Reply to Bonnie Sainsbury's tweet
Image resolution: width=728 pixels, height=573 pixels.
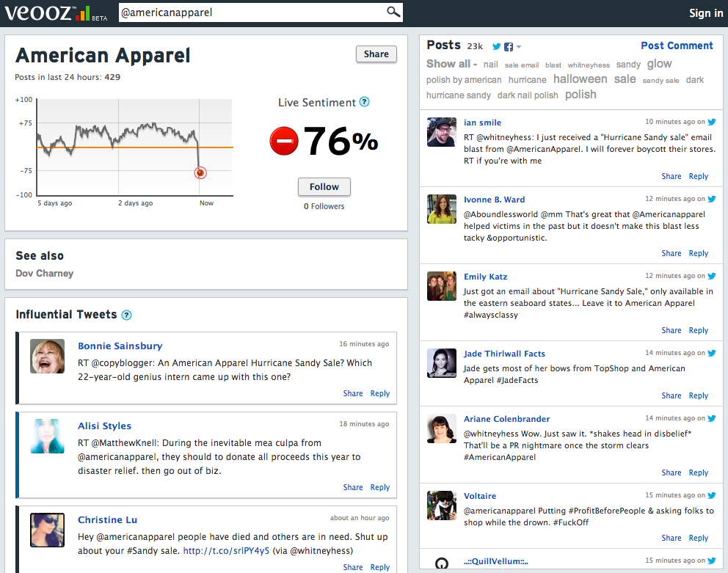tap(380, 393)
